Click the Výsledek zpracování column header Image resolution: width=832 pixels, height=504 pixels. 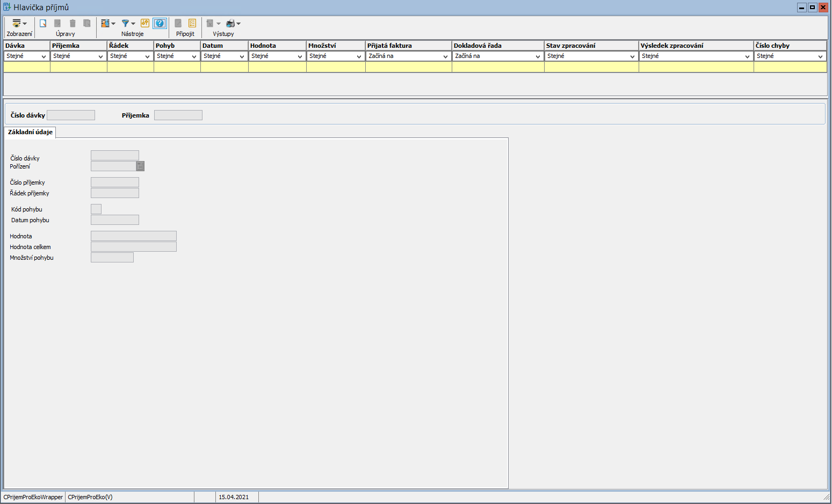tap(696, 46)
